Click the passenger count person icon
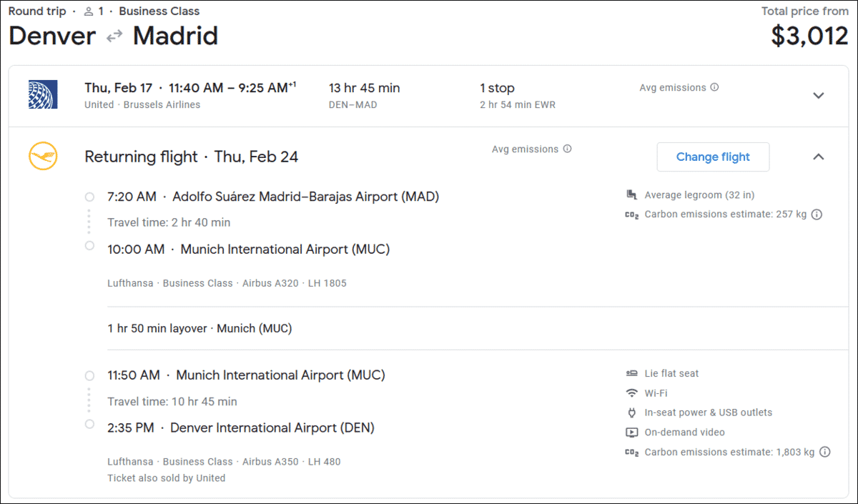This screenshot has width=858, height=504. coord(89,11)
